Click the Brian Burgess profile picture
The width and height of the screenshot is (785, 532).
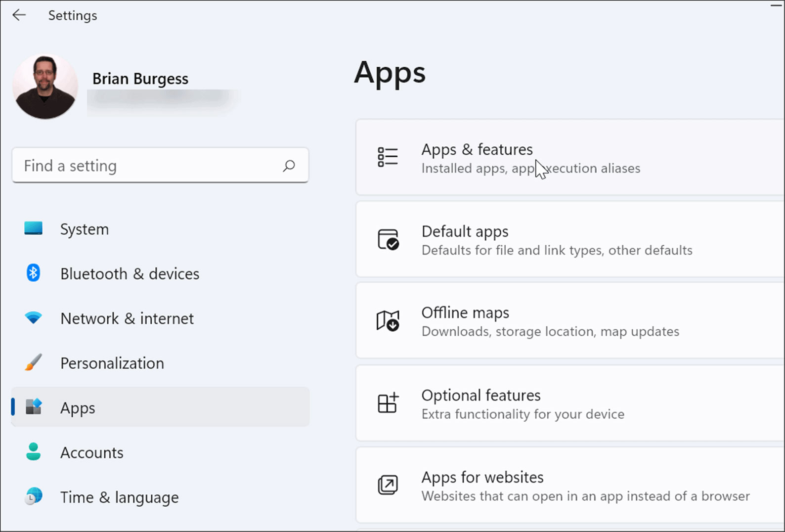[45, 87]
